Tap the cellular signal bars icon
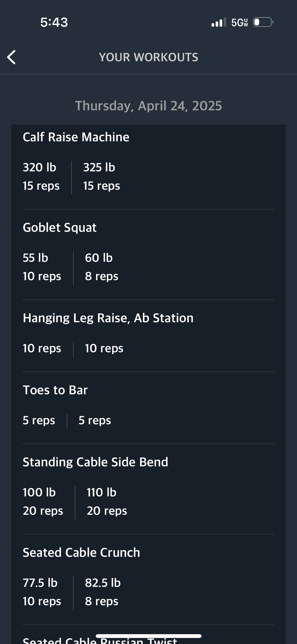 (x=219, y=22)
